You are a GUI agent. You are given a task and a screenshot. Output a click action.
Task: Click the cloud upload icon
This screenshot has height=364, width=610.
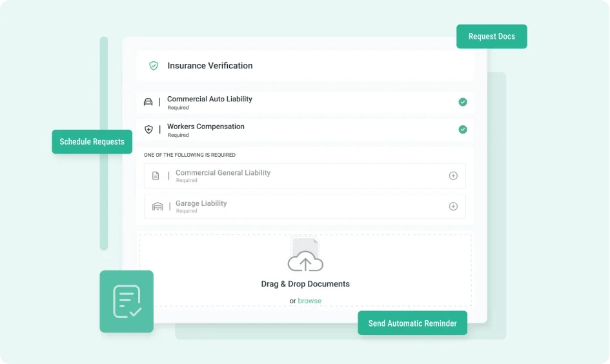click(305, 261)
